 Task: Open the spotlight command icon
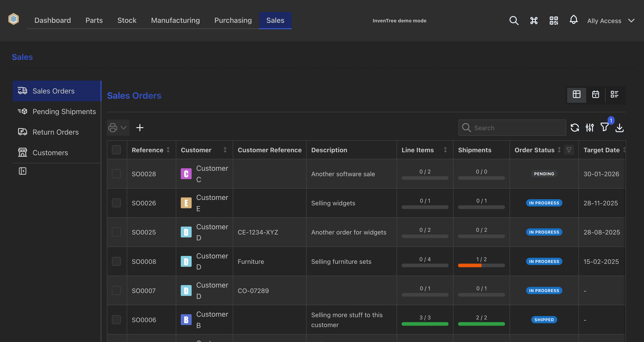(x=534, y=21)
